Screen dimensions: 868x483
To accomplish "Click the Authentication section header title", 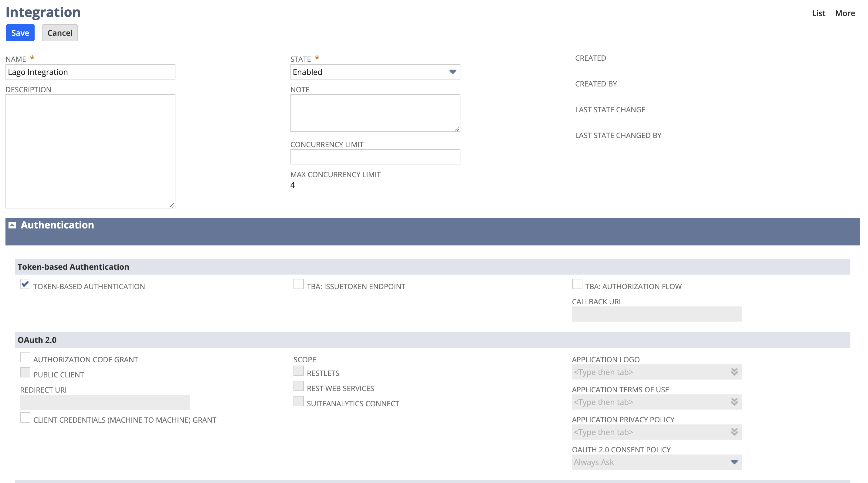I will point(57,225).
